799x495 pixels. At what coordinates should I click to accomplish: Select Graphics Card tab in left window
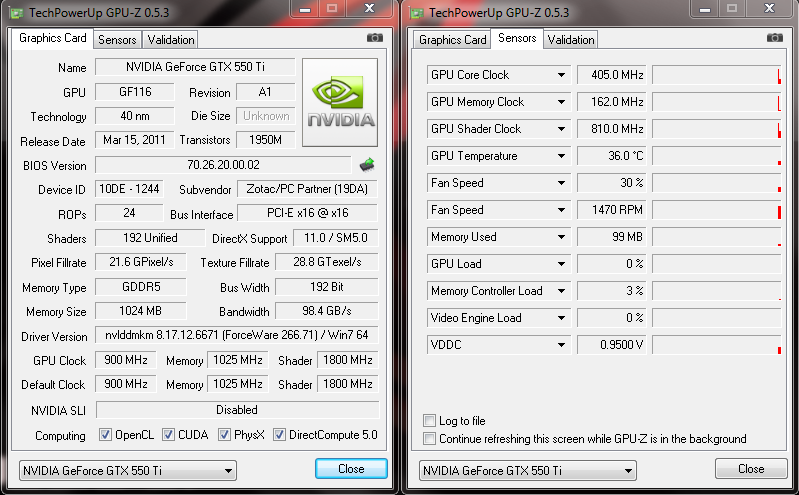pyautogui.click(x=52, y=38)
